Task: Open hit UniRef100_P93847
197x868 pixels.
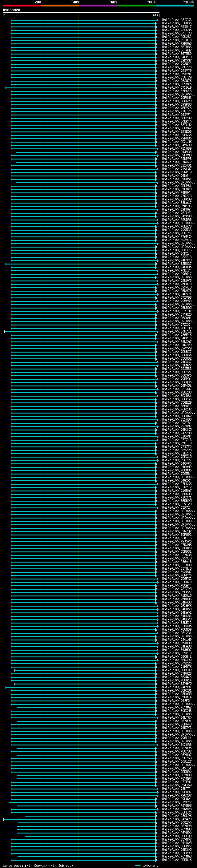Action: pyautogui.click(x=177, y=26)
